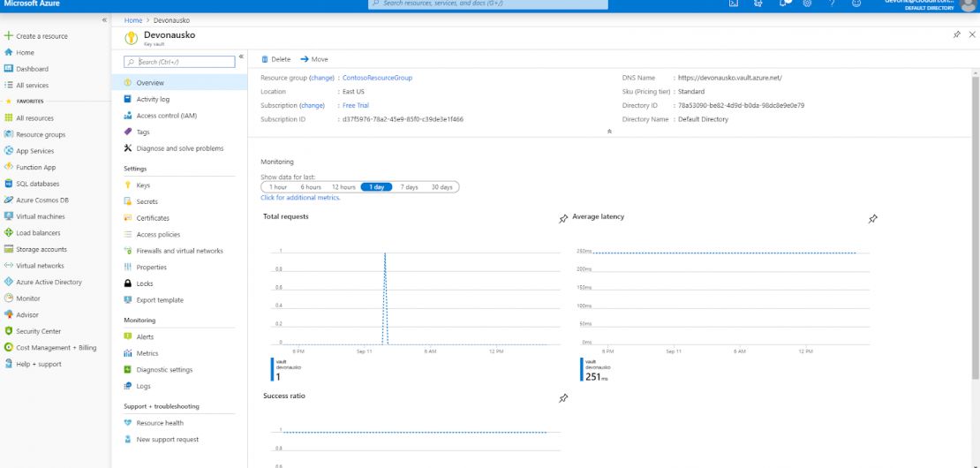The height and width of the screenshot is (468, 980).
Task: Open Diagnose and solve problems
Action: tap(179, 148)
